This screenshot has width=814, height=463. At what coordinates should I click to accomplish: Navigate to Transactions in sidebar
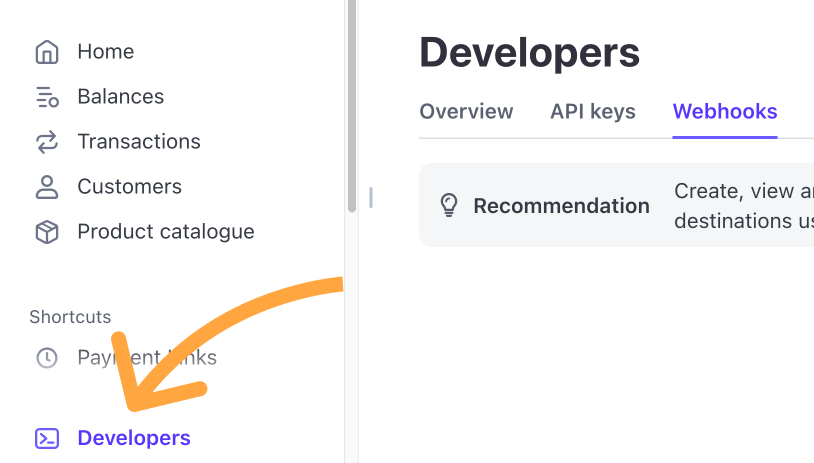[139, 142]
